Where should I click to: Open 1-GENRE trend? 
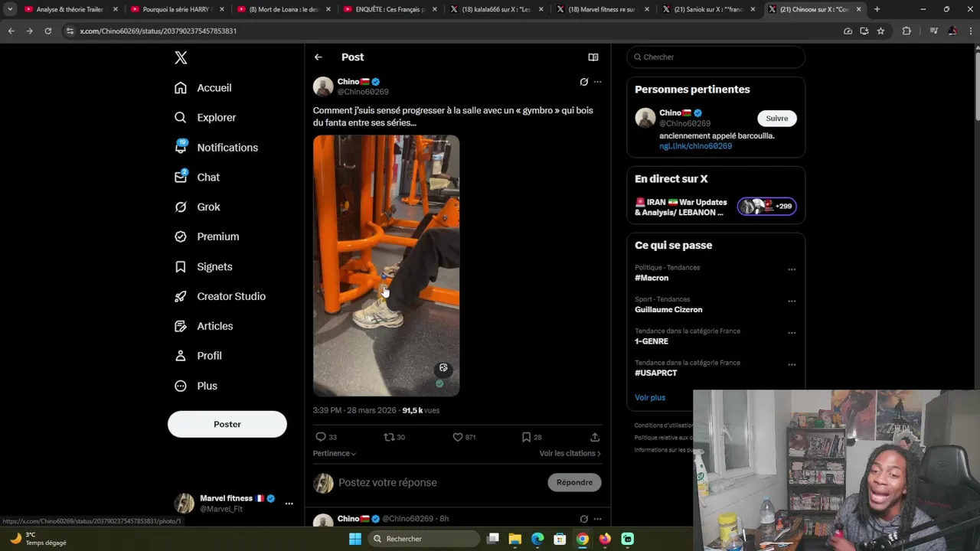652,341
